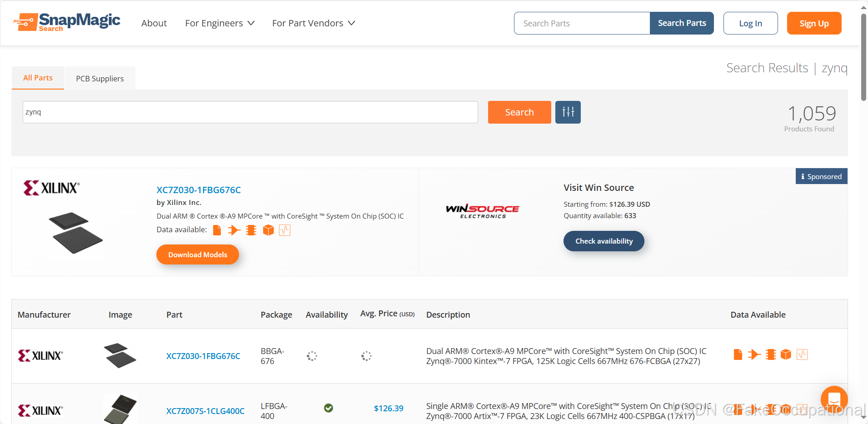Open XC7Z030-1FBG676C row thumbnail image
Viewport: 868px width, 424px height.
[120, 355]
